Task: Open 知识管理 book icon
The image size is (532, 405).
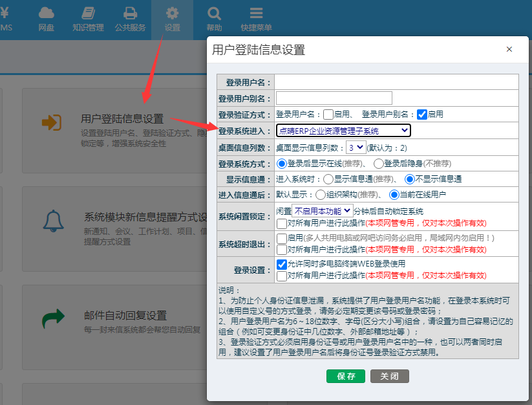Action: pyautogui.click(x=88, y=13)
